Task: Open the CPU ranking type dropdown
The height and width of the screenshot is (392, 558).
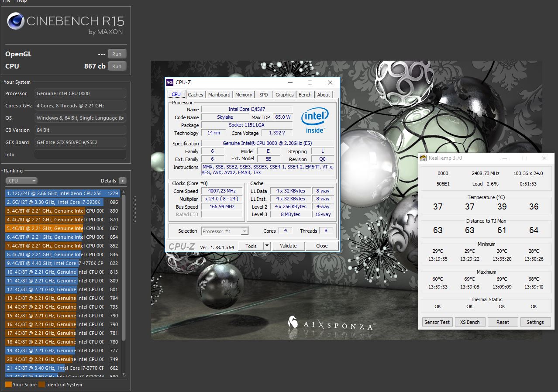Action: pos(22,181)
